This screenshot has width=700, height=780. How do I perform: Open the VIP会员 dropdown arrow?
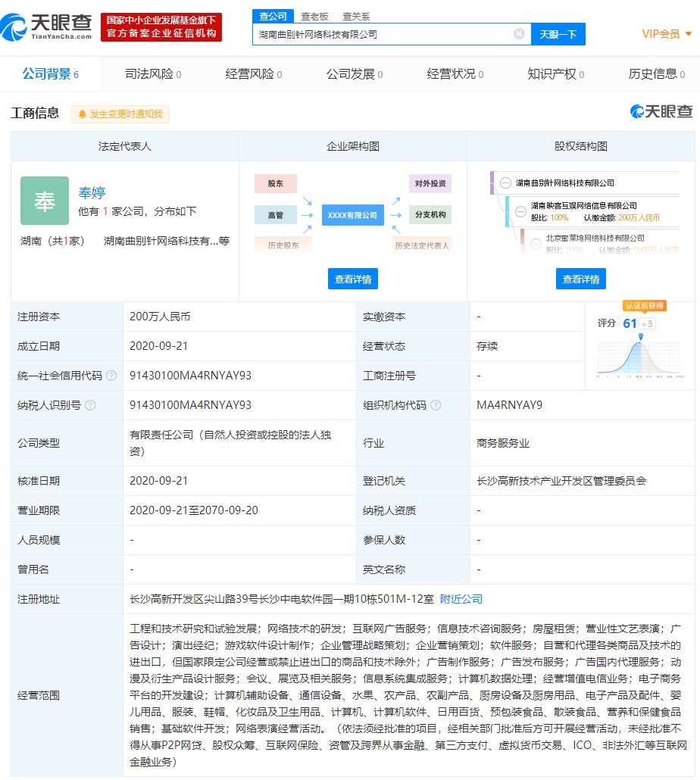689,34
